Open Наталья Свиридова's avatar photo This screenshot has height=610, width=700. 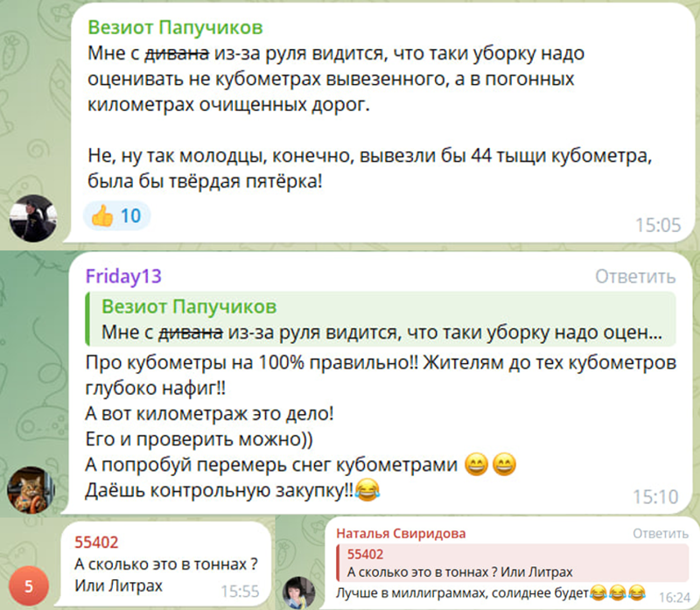[299, 592]
